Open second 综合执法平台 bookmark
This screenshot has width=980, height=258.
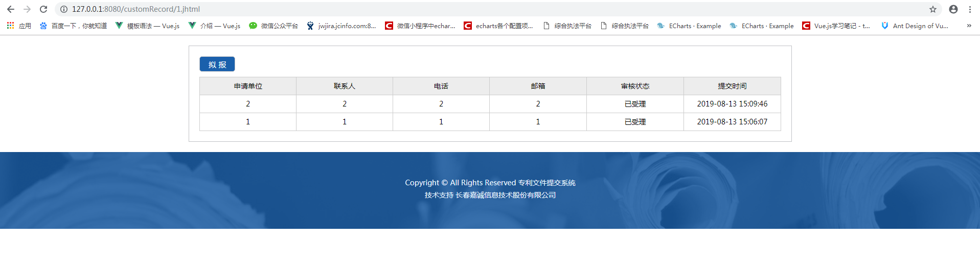point(624,26)
